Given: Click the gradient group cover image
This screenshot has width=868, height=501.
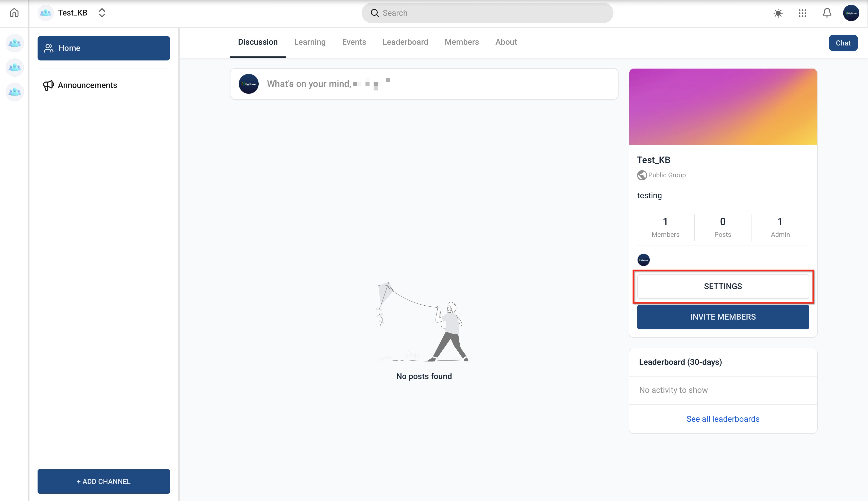Looking at the screenshot, I should [x=723, y=107].
